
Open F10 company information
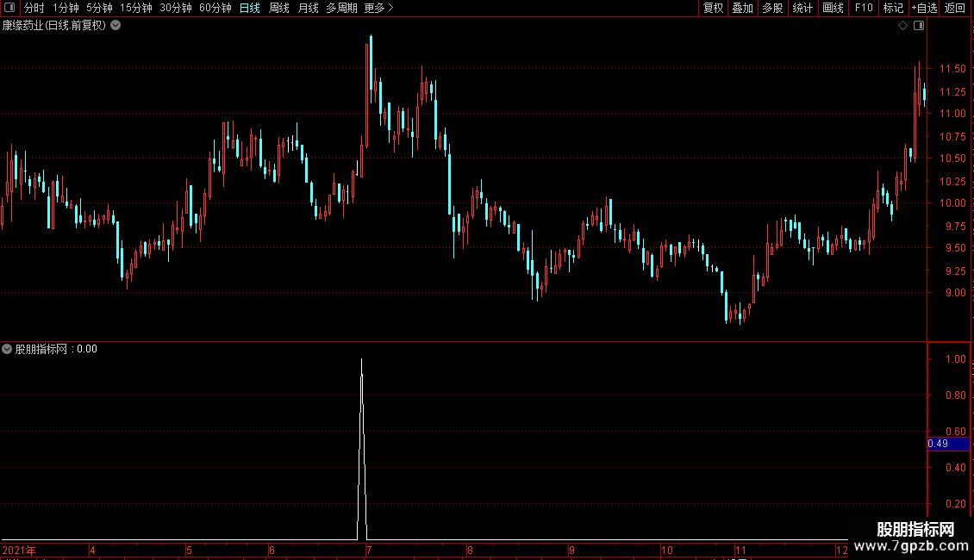tap(864, 8)
